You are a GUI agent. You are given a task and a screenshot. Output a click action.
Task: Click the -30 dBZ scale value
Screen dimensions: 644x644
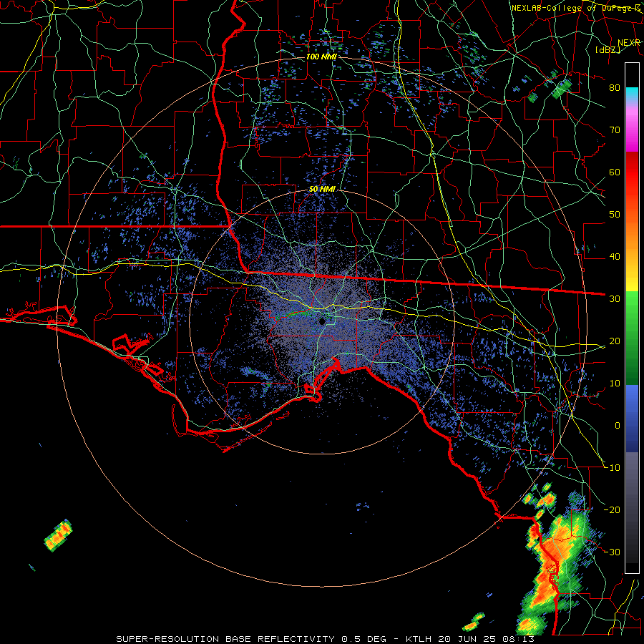[x=613, y=552]
